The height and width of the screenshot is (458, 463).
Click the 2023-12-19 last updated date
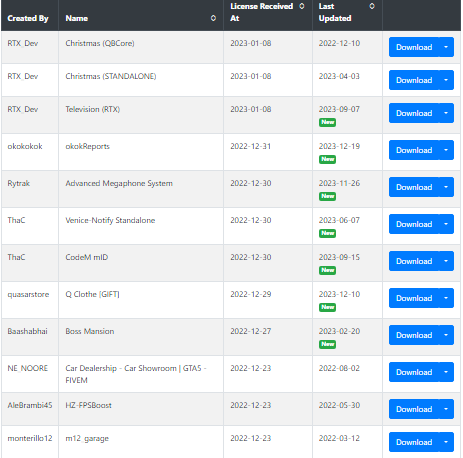tap(339, 146)
